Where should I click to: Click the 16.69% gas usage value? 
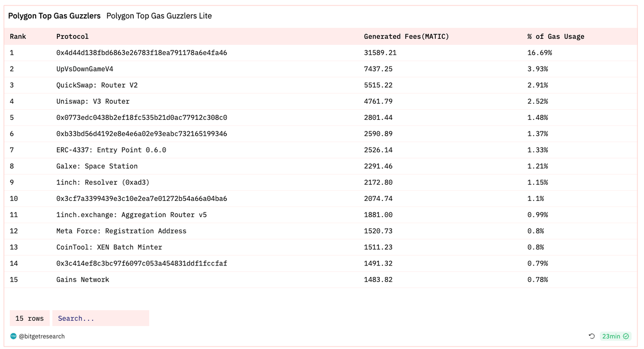(x=540, y=53)
